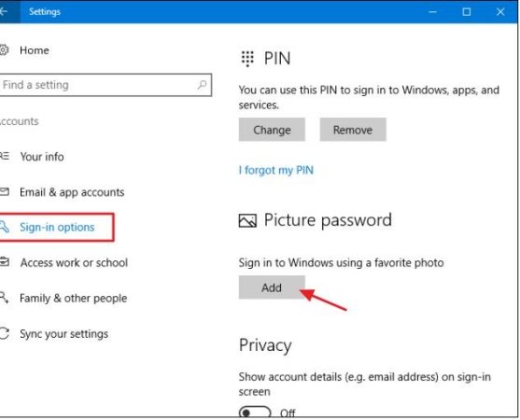The height and width of the screenshot is (420, 520).
Task: Go to Sync your settings
Action: [64, 334]
